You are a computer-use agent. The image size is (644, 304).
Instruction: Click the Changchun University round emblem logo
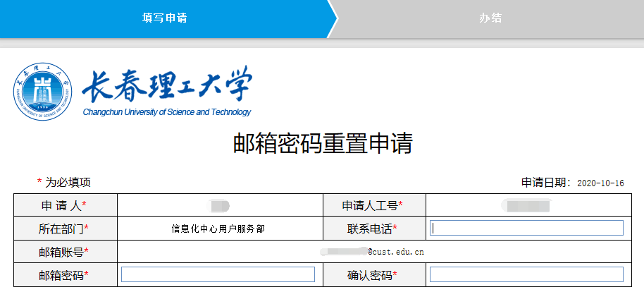[x=42, y=91]
